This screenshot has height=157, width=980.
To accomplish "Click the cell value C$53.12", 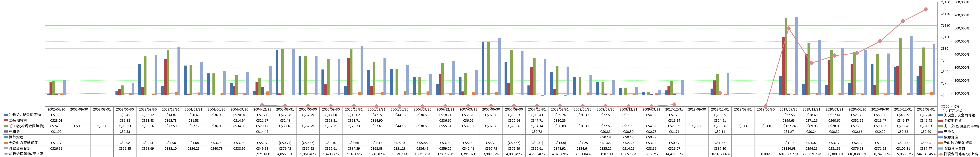I will click(148, 115).
